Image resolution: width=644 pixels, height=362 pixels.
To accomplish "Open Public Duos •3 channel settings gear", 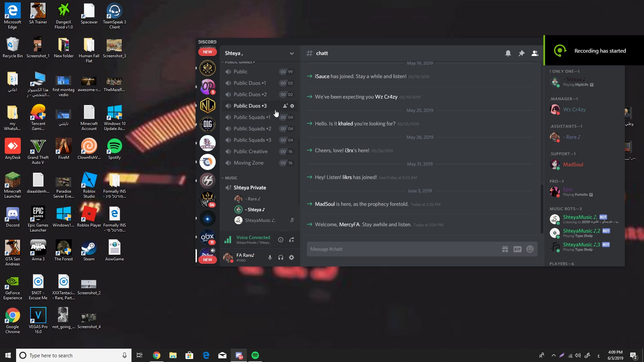I will click(x=292, y=106).
